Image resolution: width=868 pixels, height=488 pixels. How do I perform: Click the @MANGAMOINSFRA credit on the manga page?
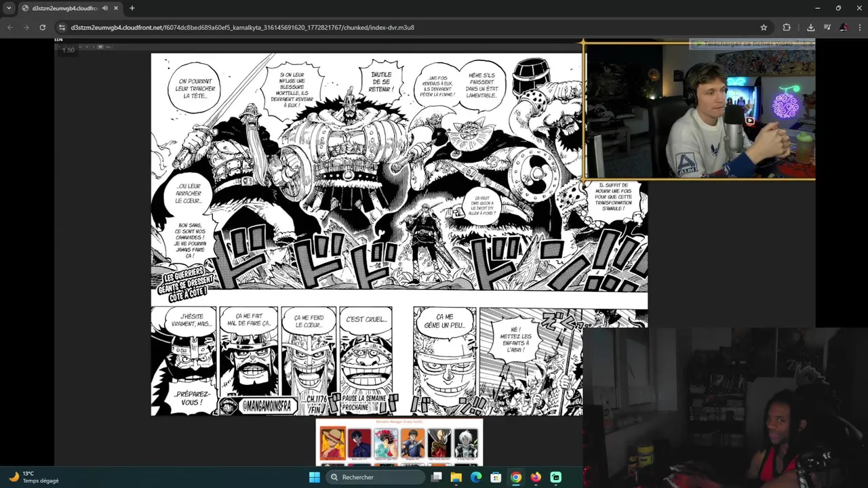[267, 407]
